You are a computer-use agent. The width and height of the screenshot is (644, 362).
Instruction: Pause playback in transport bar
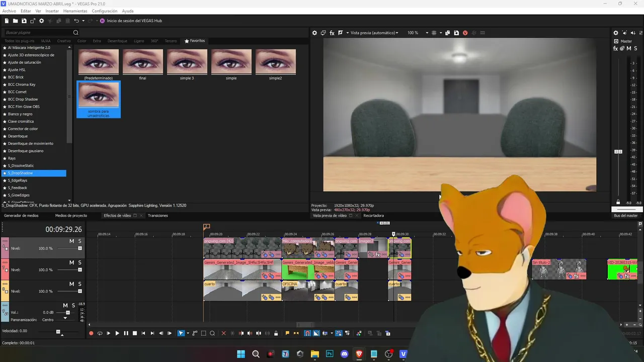click(126, 333)
